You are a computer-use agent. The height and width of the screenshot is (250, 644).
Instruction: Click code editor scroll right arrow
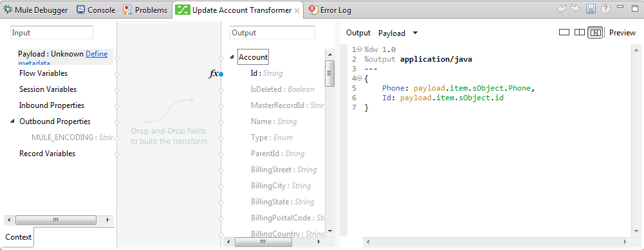pos(625,242)
